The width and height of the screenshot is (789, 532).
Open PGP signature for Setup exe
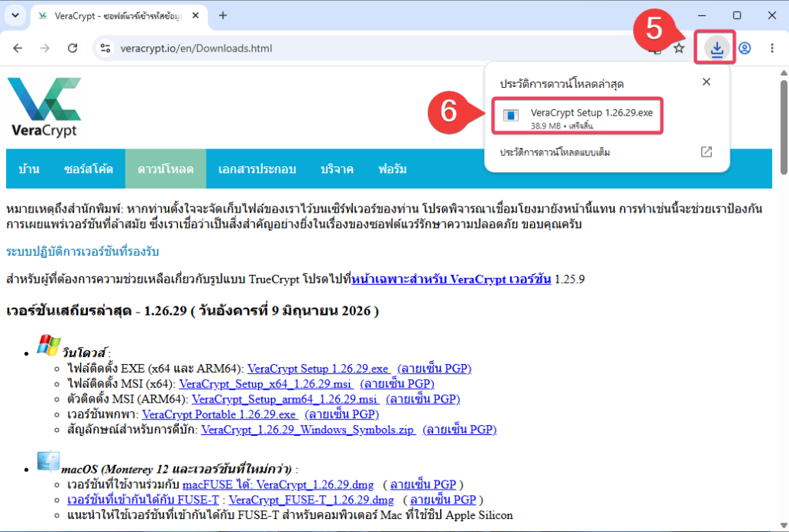click(435, 369)
